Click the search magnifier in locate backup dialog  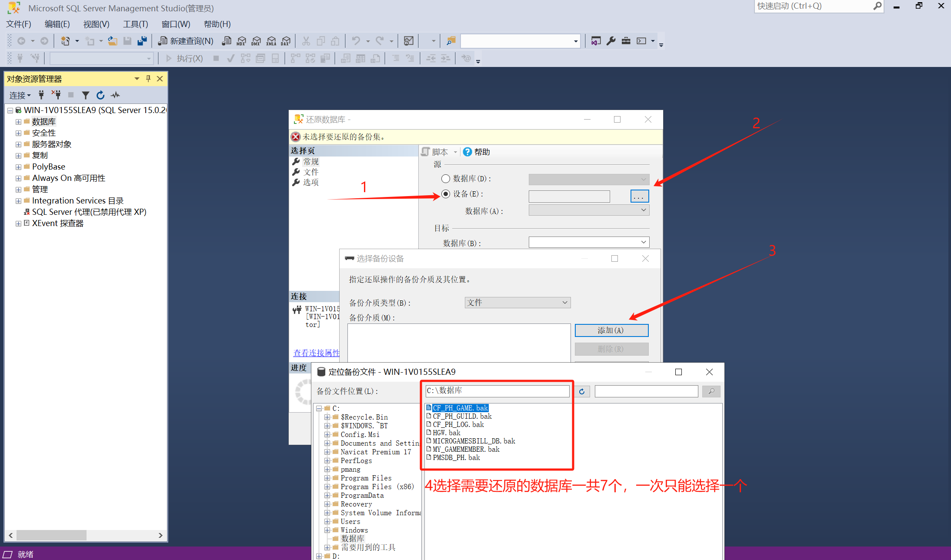(711, 391)
